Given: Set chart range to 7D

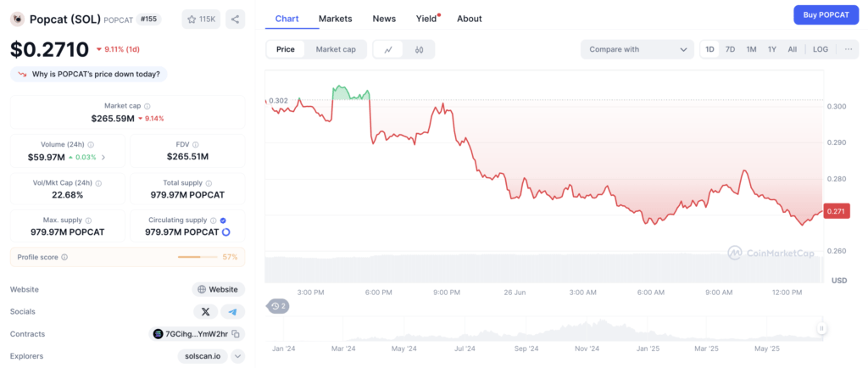Looking at the screenshot, I should (x=730, y=49).
